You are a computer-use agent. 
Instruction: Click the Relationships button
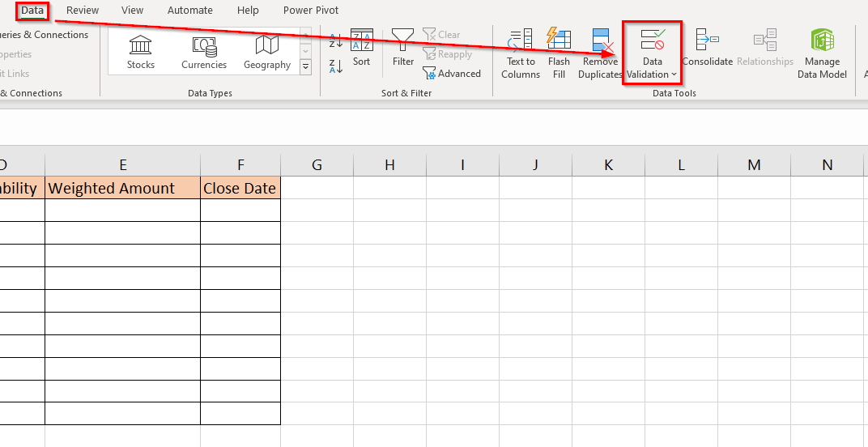click(765, 48)
